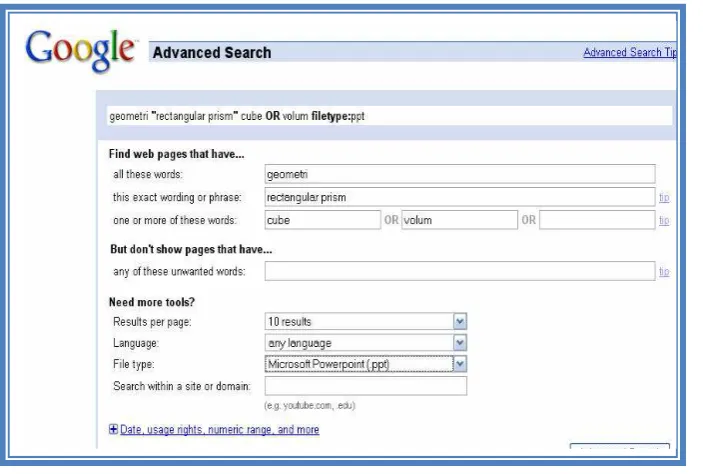Viewport: 703px width, 474px height.
Task: Click the 'any of these unwanted words:' label
Action: click(x=179, y=271)
